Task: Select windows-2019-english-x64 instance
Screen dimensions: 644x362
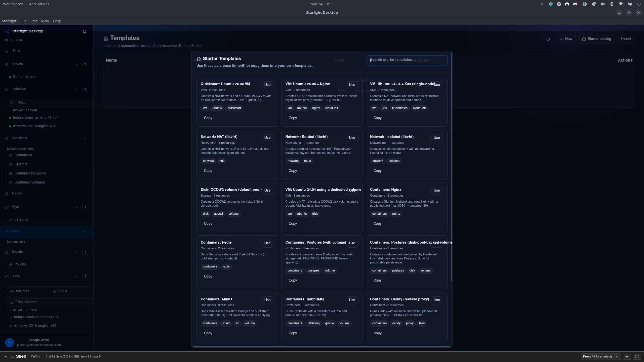Action: tap(34, 126)
